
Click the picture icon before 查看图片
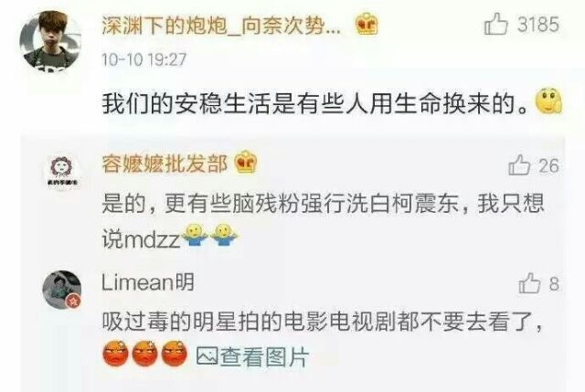click(207, 356)
